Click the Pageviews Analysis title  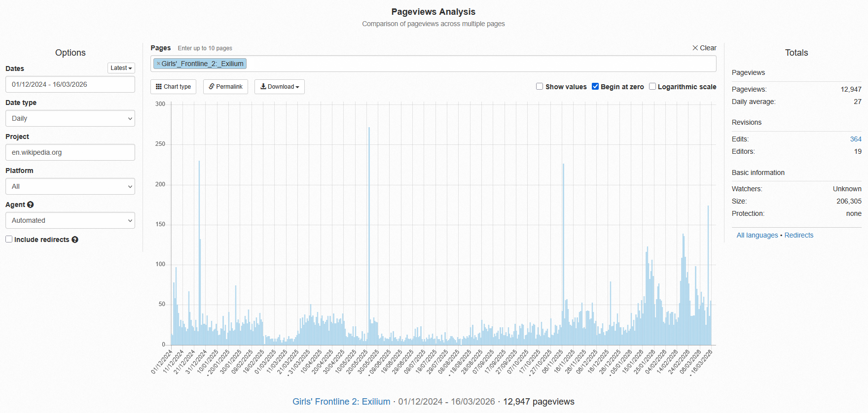pyautogui.click(x=434, y=12)
